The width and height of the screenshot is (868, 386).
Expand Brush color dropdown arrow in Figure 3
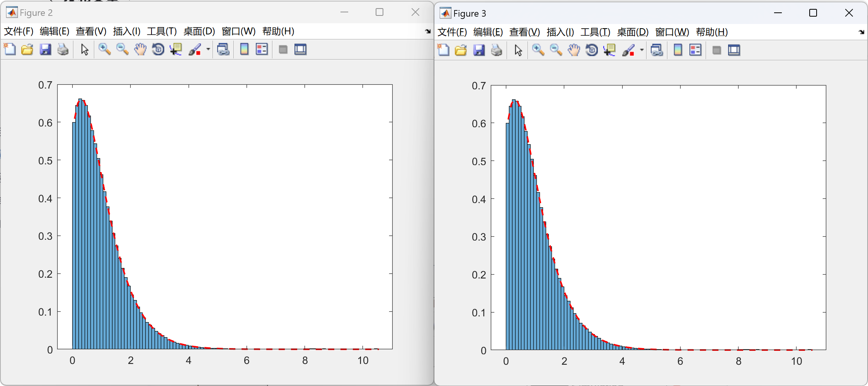click(642, 50)
